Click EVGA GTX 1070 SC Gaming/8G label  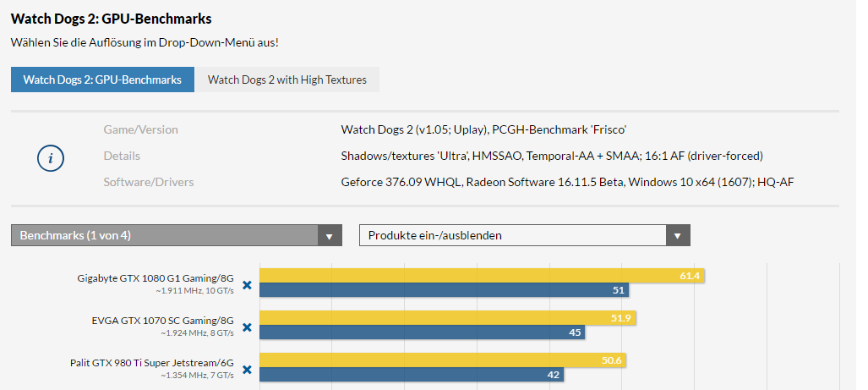[163, 321]
